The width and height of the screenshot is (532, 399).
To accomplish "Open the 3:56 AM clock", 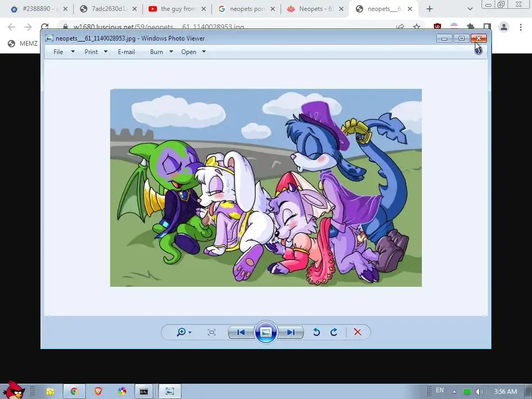I will pos(505,392).
